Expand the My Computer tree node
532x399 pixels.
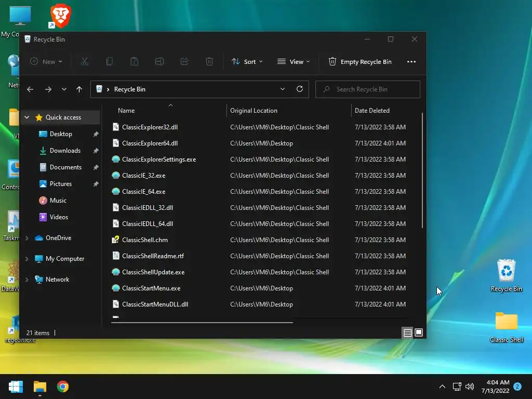27,259
